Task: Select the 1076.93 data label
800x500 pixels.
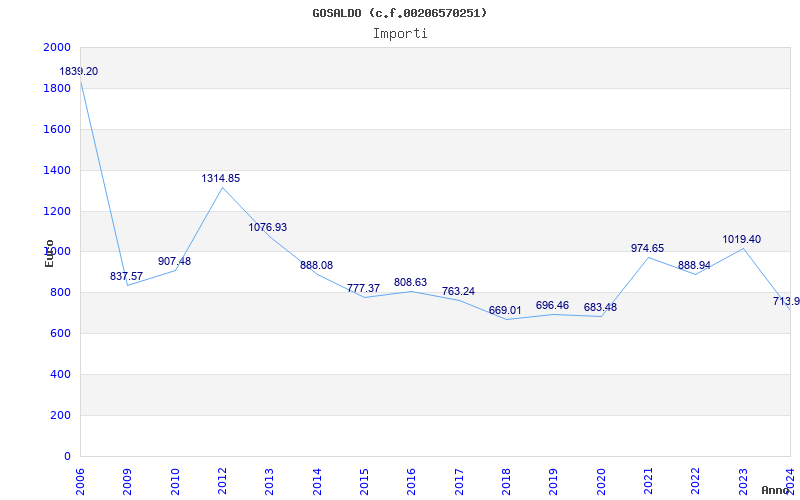Action: click(268, 228)
